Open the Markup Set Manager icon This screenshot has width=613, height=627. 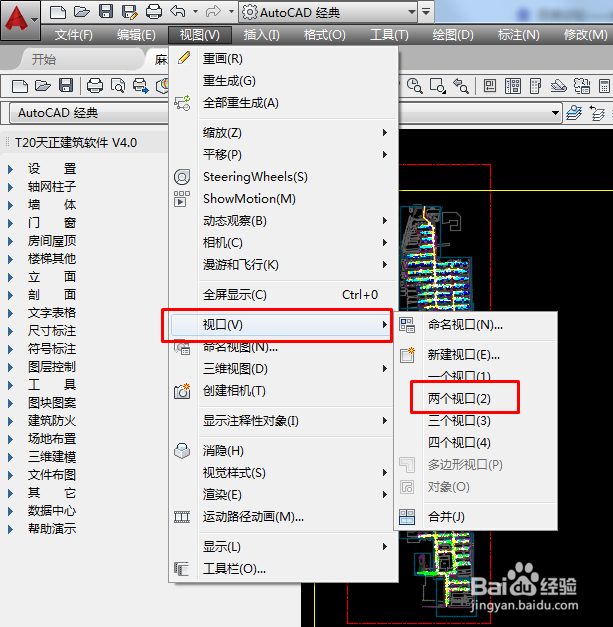pyautogui.click(x=582, y=86)
